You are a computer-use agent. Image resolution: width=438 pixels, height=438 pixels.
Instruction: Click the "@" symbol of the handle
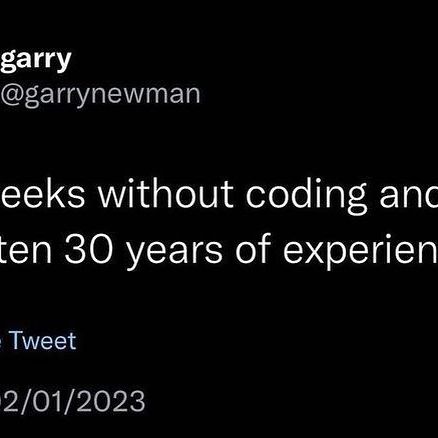tap(11, 95)
